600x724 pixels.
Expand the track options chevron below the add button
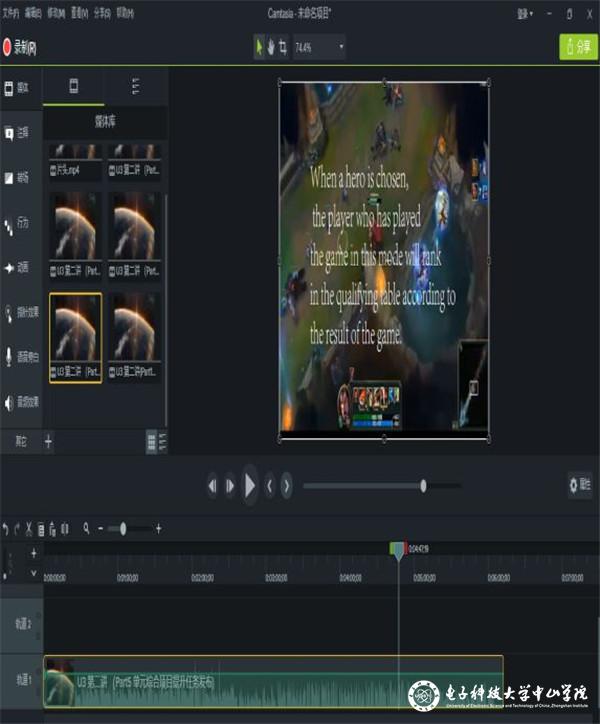pos(34,573)
